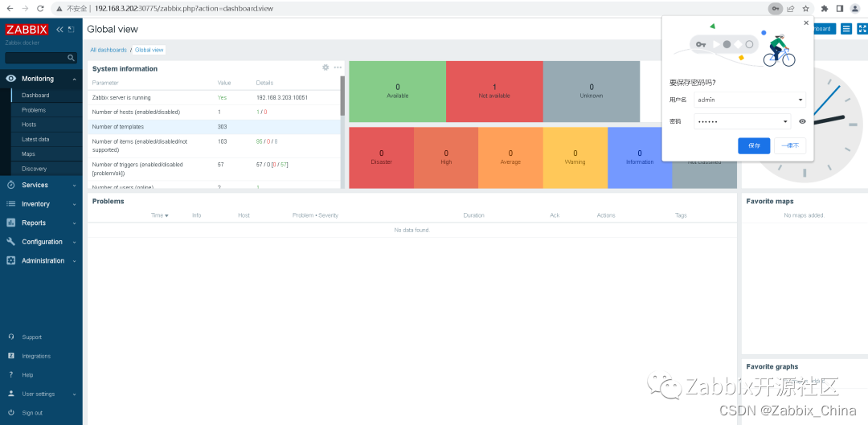Click the share page icon in address bar
This screenshot has width=868, height=425.
tap(791, 8)
